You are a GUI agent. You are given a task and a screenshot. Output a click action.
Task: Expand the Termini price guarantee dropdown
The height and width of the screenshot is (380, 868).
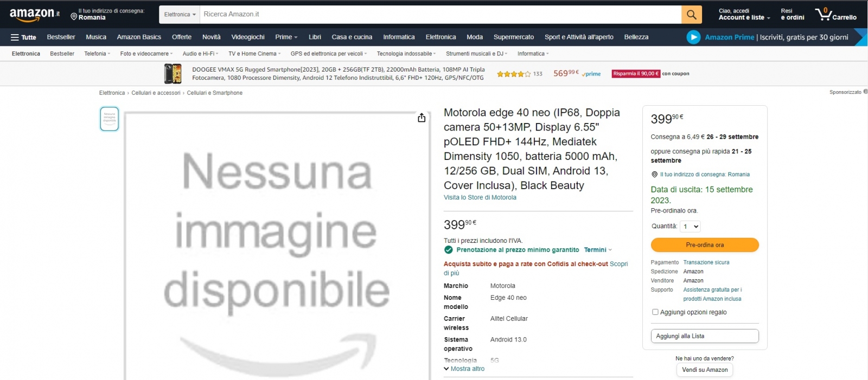[x=598, y=250]
